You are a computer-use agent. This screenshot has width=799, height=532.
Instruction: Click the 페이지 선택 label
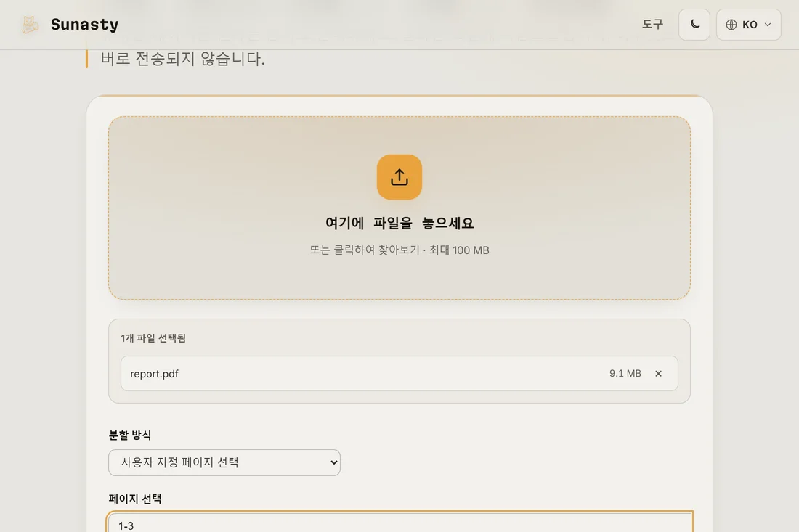pos(135,499)
